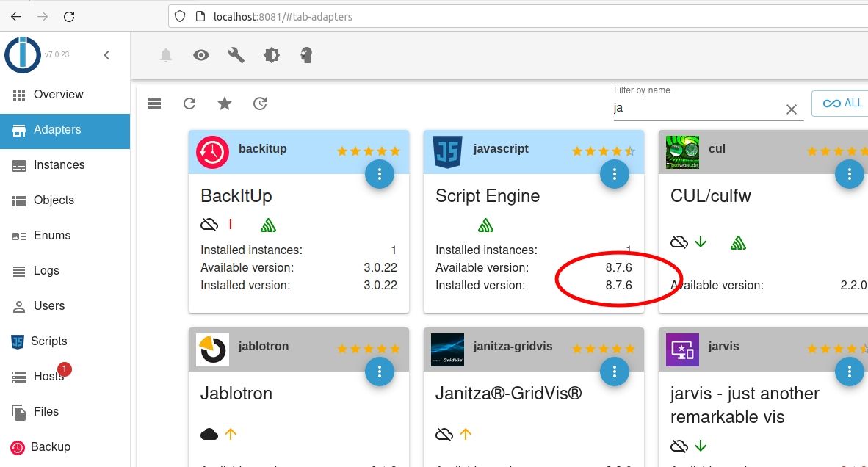Click the jarvis adapter logo
This screenshot has width=868, height=467.
pyautogui.click(x=682, y=350)
